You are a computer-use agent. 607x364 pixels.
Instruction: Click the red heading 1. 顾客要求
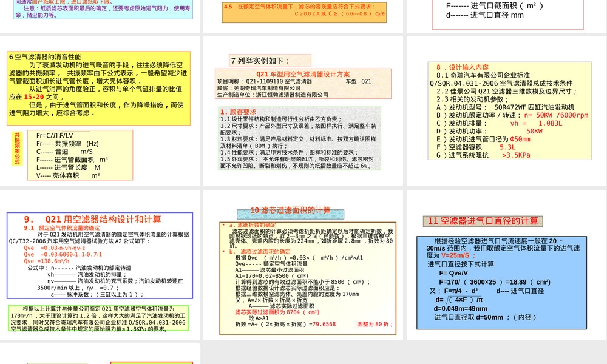238,112
